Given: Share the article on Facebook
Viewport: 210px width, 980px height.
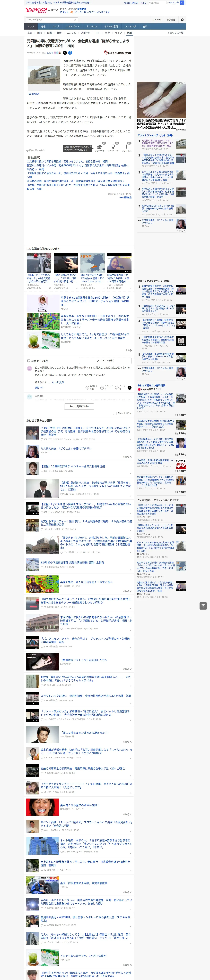Looking at the screenshot, I should pyautogui.click(x=70, y=53).
